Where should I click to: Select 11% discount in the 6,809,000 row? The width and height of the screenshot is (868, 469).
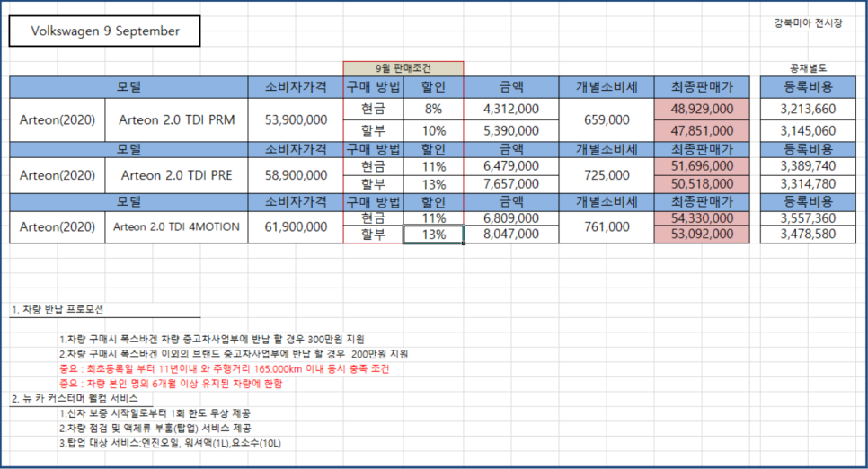click(433, 218)
